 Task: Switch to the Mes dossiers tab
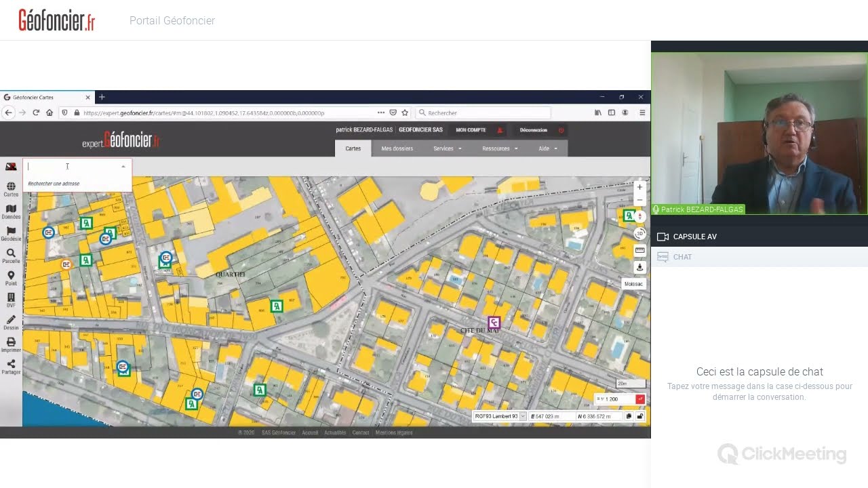397,148
